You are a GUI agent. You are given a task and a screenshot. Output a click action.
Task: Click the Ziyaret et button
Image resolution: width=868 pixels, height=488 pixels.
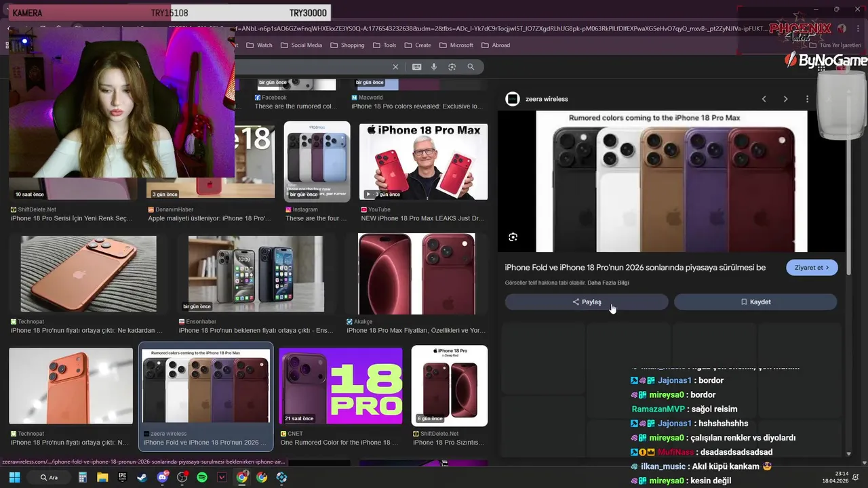(812, 268)
